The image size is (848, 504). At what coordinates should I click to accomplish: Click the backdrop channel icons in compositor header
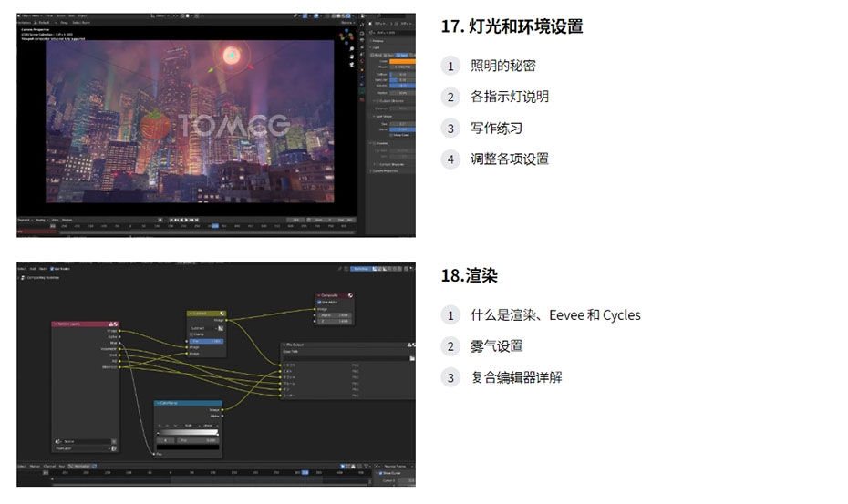pos(388,269)
